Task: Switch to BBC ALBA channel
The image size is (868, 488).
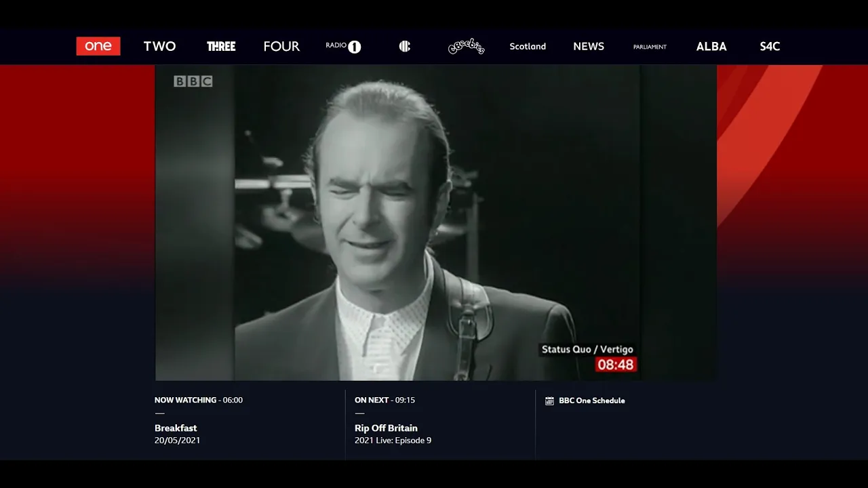Action: (711, 46)
